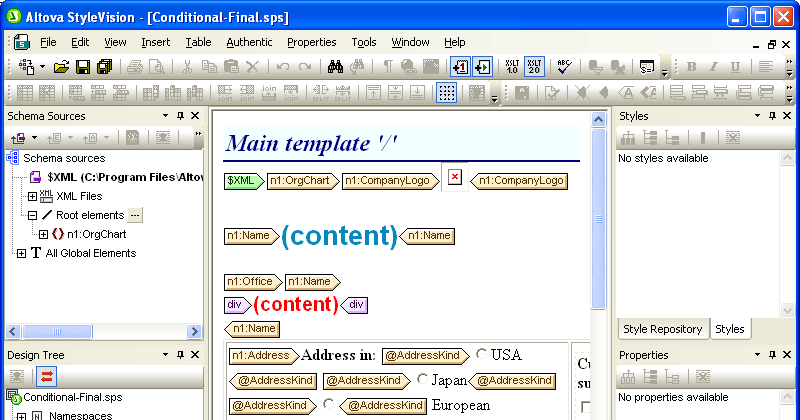Click the n1:OrgChart tag in the template
Image resolution: width=800 pixels, height=420 pixels.
pyautogui.click(x=300, y=181)
